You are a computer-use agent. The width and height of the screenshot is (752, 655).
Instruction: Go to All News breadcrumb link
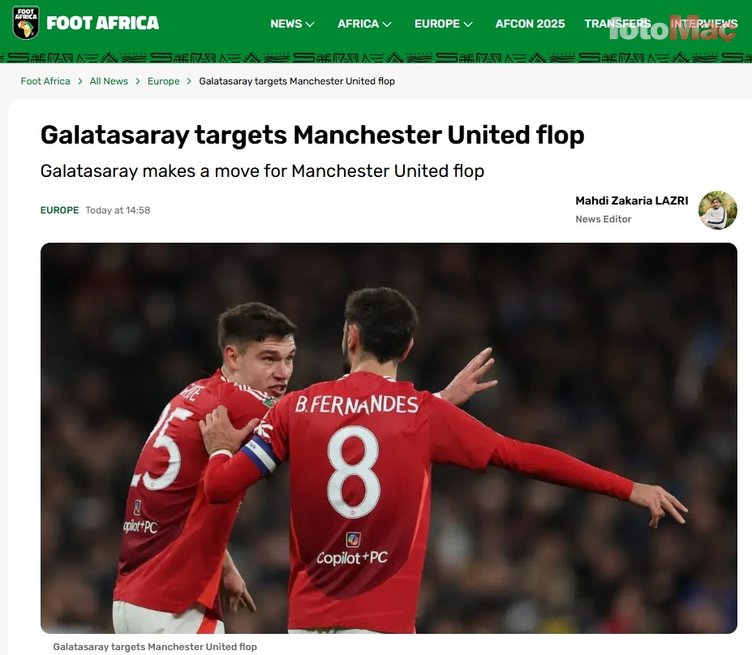point(109,81)
